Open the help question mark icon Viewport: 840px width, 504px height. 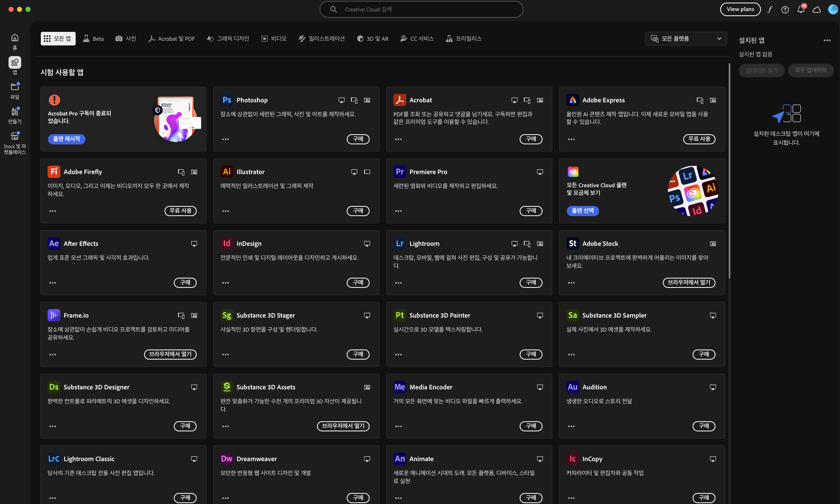click(x=785, y=9)
